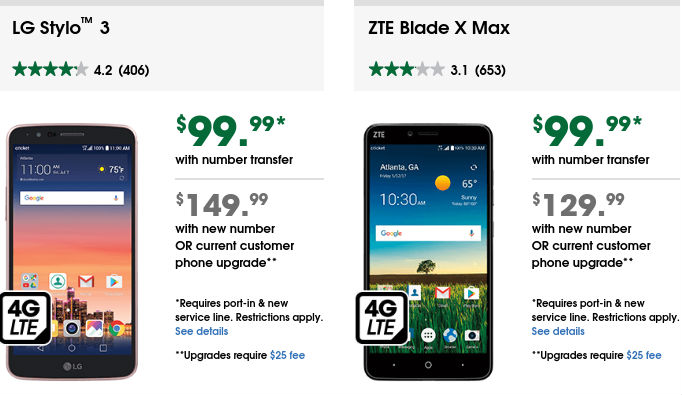
Task: Click the LG Stylo 3 4G LTE badge
Action: [25, 318]
